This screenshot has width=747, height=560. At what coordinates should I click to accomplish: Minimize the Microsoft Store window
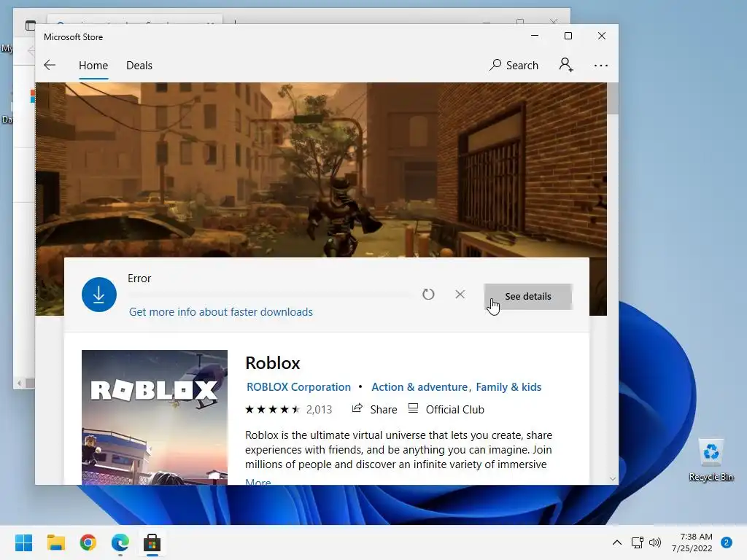tap(535, 36)
